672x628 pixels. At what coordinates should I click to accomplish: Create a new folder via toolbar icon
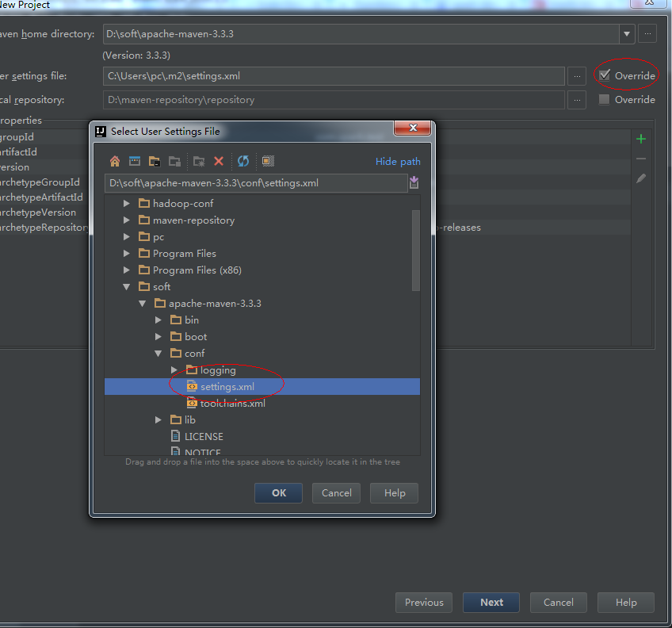point(199,161)
